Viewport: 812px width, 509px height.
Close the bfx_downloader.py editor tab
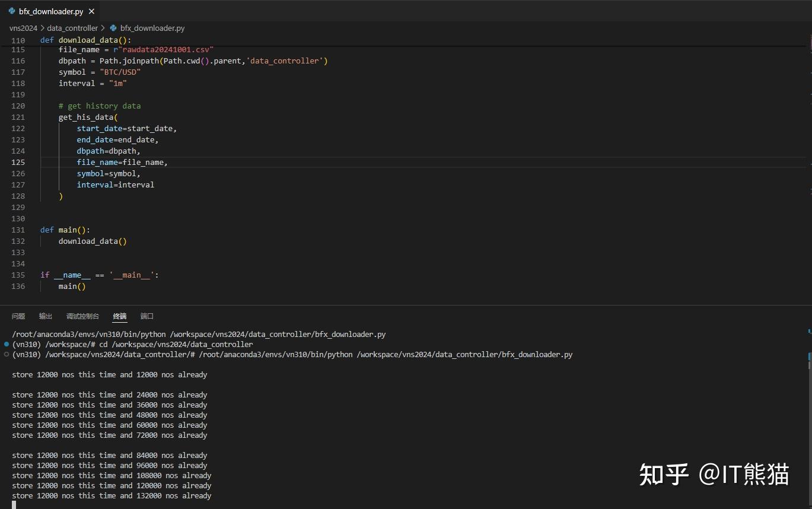click(91, 11)
